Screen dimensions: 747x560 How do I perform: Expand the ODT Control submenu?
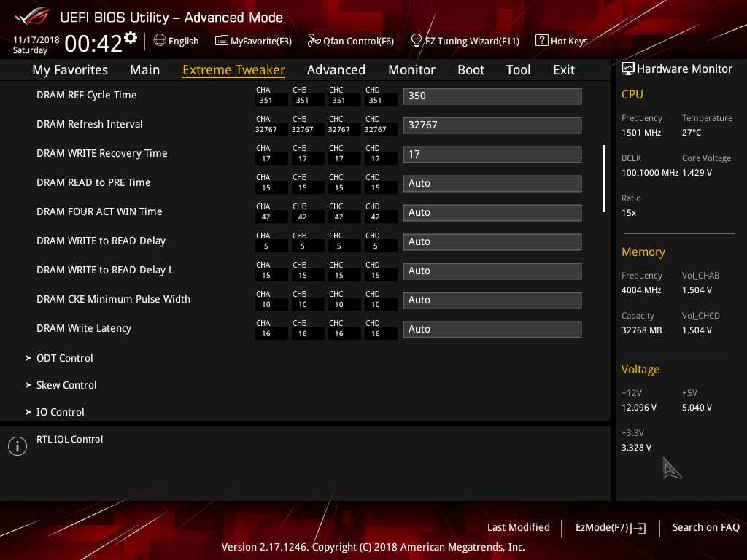[64, 358]
